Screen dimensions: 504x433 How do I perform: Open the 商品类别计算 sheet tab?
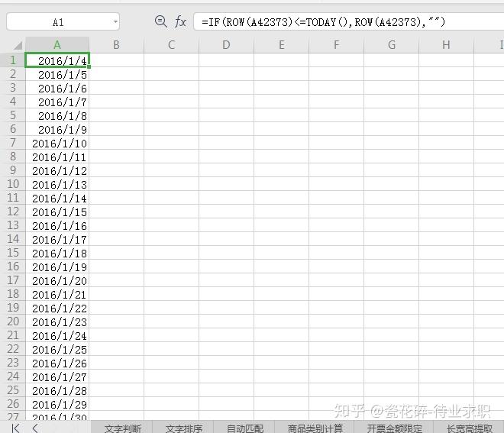315,428
